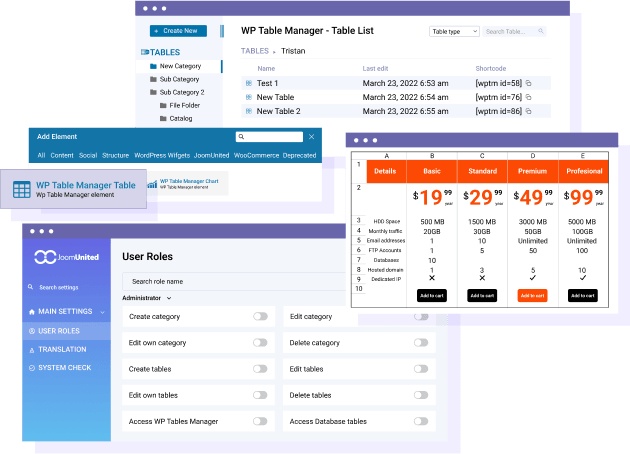Click the Shortcode column header
Image resolution: width=630 pixels, height=454 pixels.
coord(491,69)
